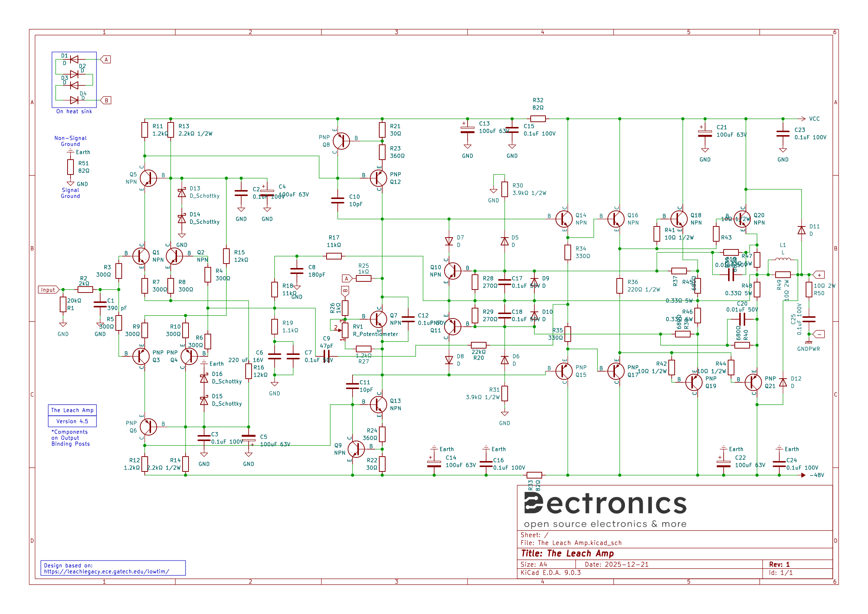Select the Q15 PNP transistor symbol

pos(564,371)
